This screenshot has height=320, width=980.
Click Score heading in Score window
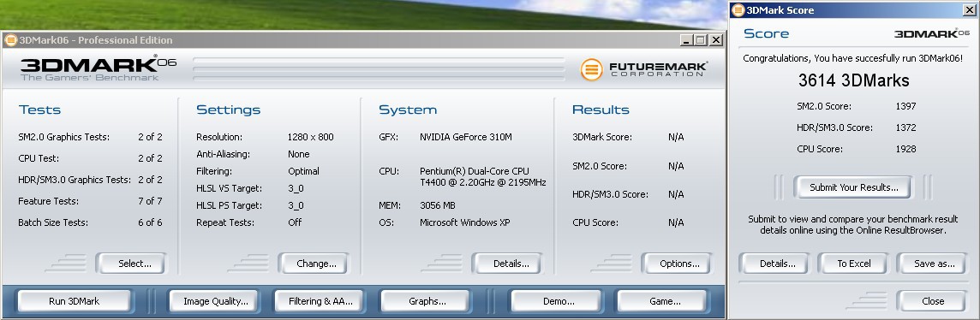click(x=766, y=33)
